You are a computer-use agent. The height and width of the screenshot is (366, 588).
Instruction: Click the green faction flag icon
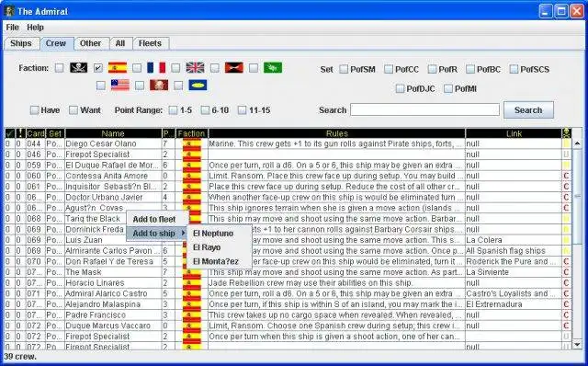click(273, 68)
